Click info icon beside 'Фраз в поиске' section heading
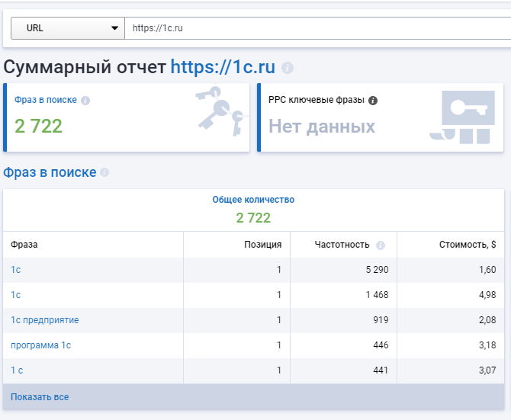This screenshot has width=511, height=420. tap(104, 172)
